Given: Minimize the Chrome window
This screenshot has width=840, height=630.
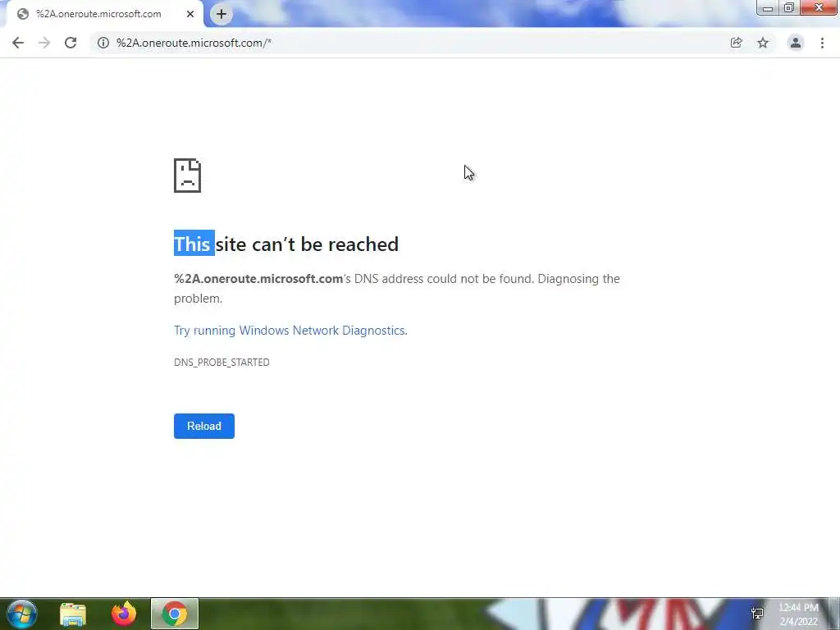Looking at the screenshot, I should pyautogui.click(x=768, y=8).
